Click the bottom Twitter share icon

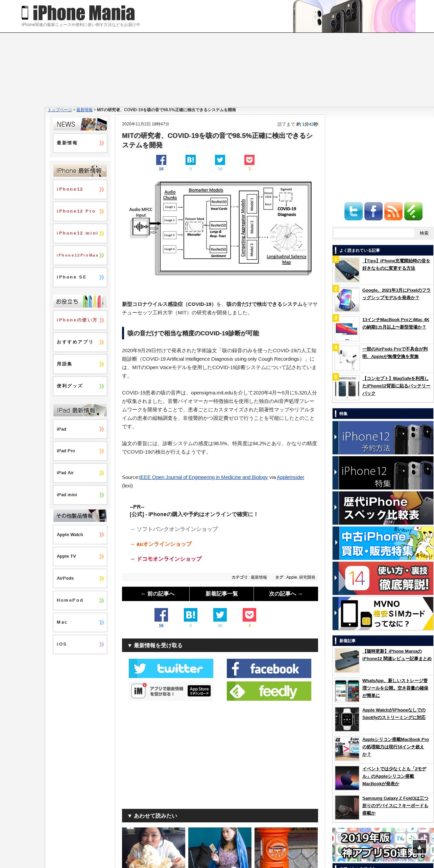pyautogui.click(x=220, y=615)
